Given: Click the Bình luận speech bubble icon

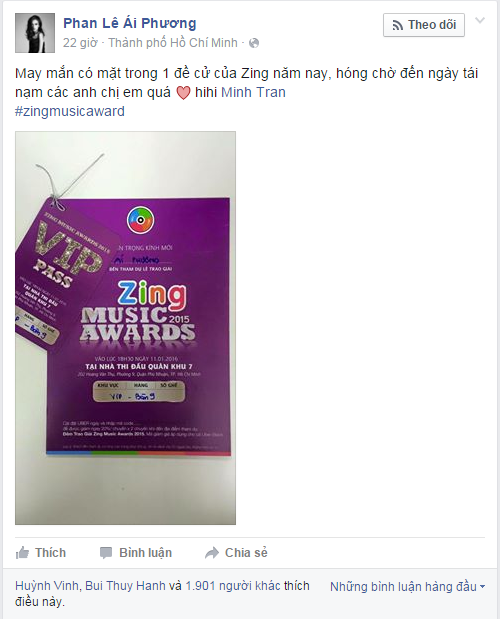Looking at the screenshot, I should (x=106, y=553).
